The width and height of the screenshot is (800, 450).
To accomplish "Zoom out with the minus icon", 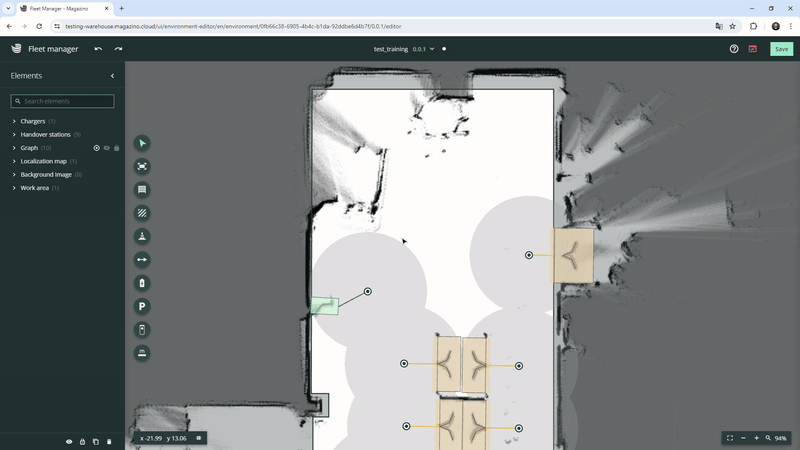I will point(743,438).
